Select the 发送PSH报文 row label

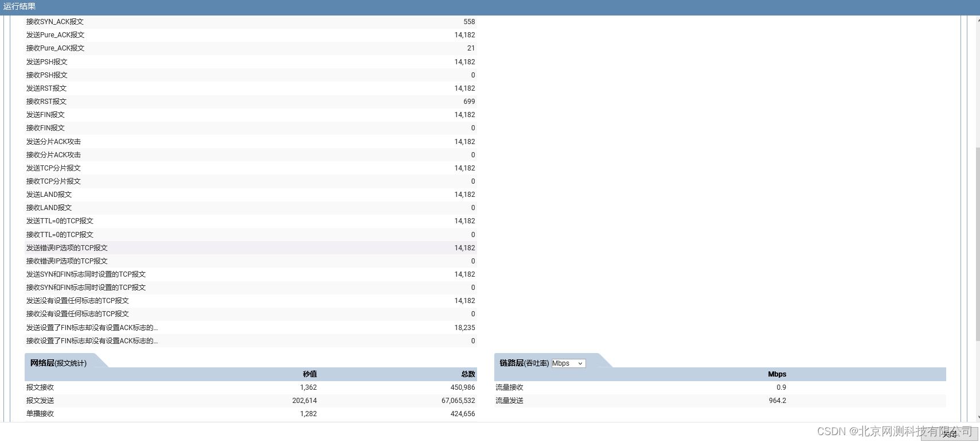(46, 62)
